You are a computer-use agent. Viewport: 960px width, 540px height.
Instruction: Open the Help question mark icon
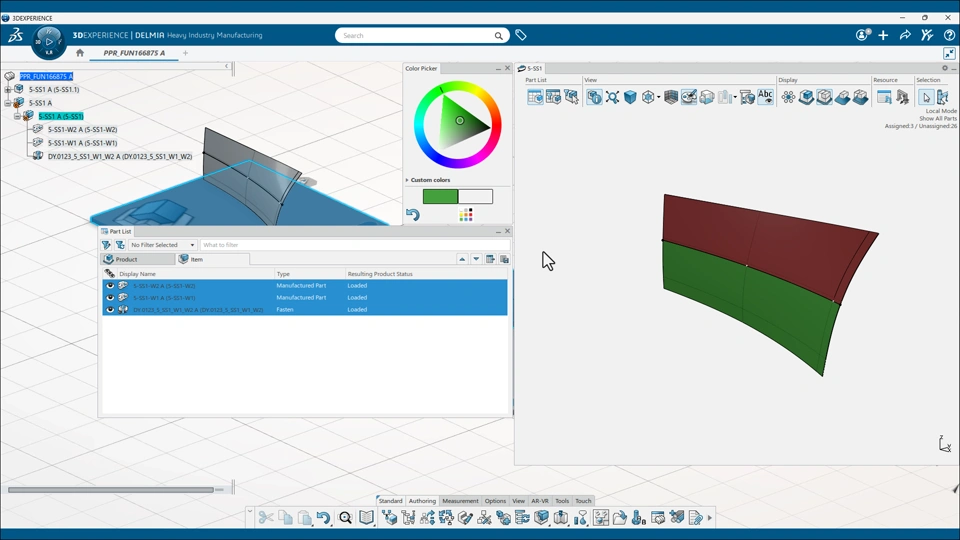point(949,36)
